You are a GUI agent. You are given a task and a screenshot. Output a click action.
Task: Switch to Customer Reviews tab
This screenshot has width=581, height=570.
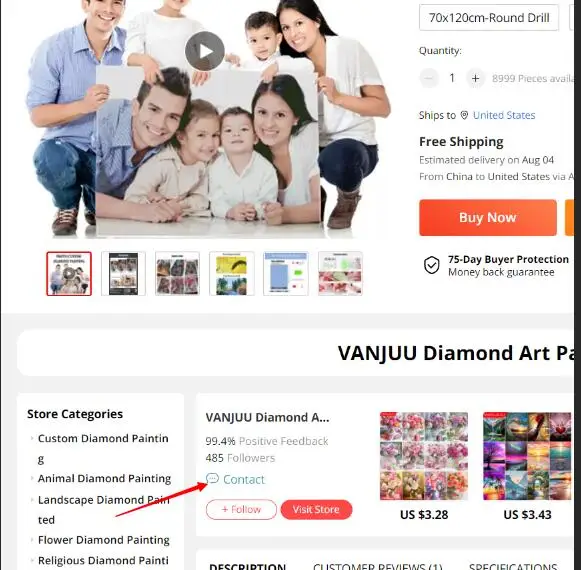[x=378, y=566]
